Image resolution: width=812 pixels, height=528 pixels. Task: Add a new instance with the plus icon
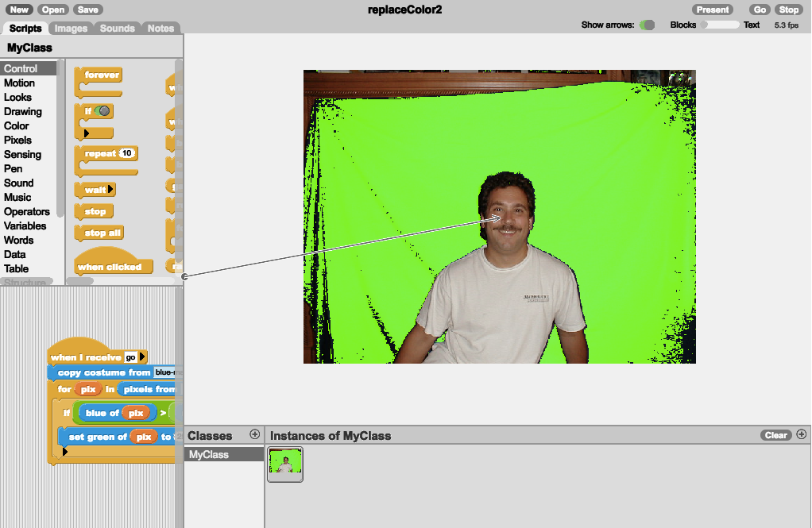(801, 434)
